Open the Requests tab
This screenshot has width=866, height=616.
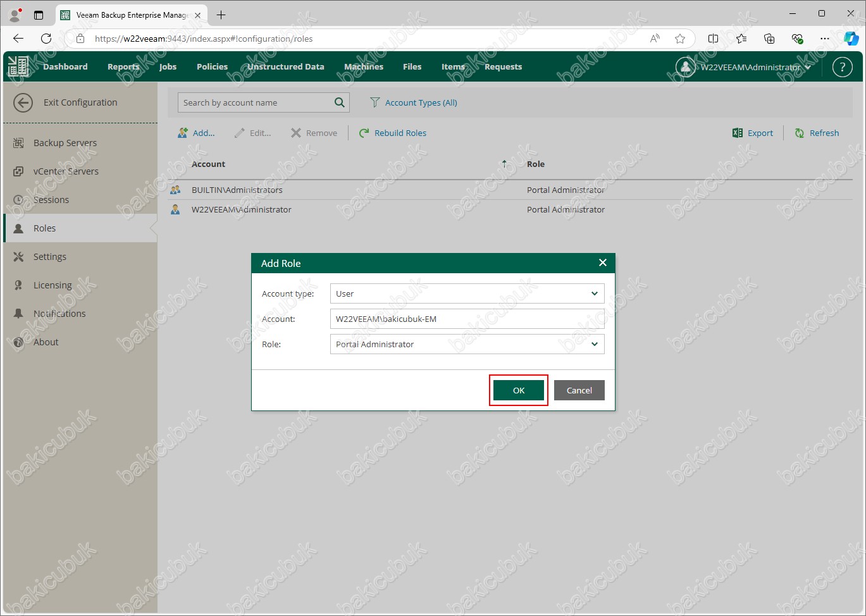pos(503,66)
